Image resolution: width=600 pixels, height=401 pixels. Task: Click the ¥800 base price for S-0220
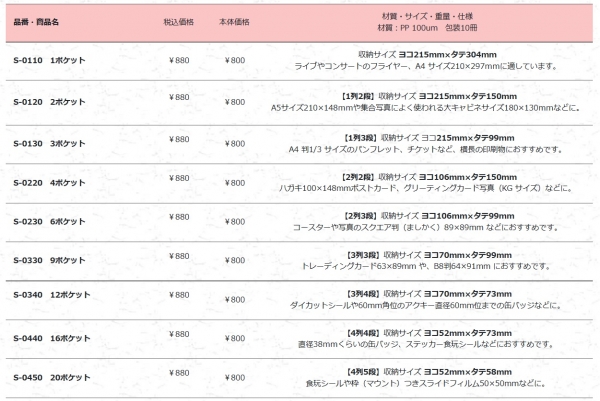tap(235, 182)
